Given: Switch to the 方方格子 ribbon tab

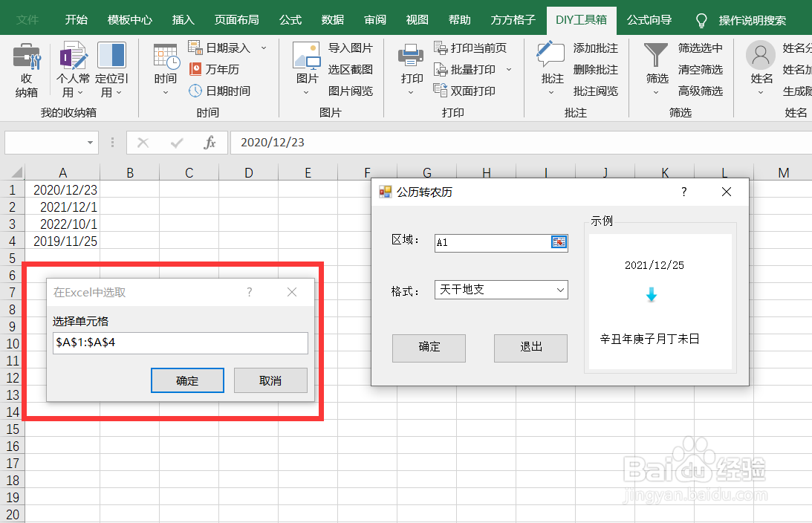Looking at the screenshot, I should click(x=512, y=20).
